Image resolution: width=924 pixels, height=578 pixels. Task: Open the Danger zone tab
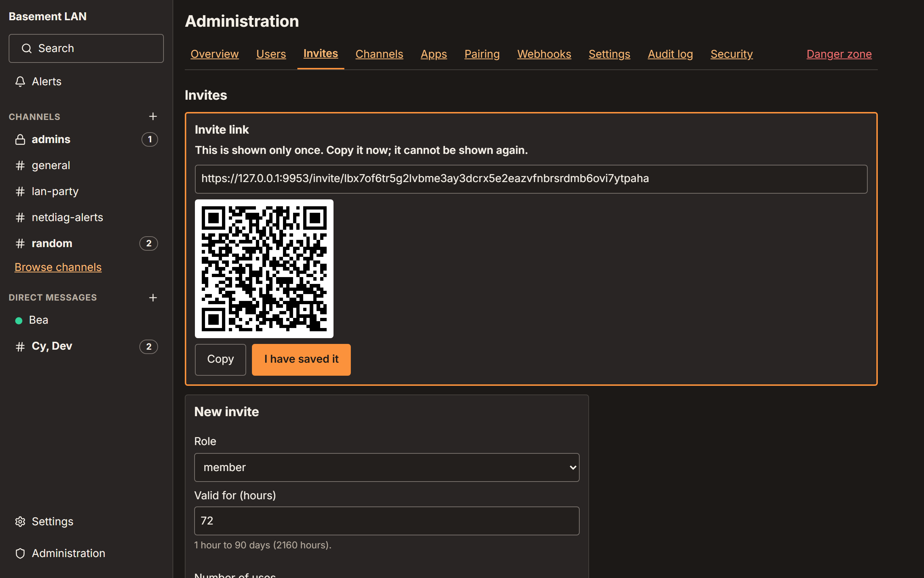pyautogui.click(x=839, y=54)
